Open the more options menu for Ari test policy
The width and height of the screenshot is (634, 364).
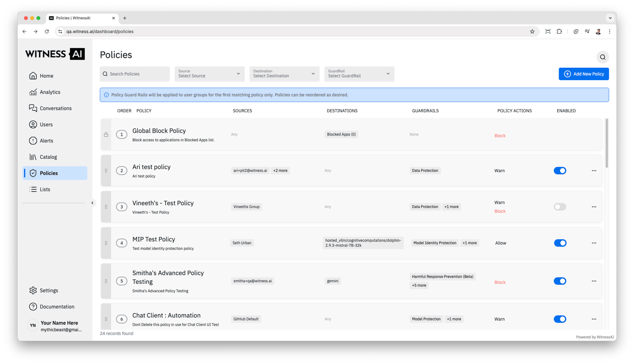tap(594, 171)
